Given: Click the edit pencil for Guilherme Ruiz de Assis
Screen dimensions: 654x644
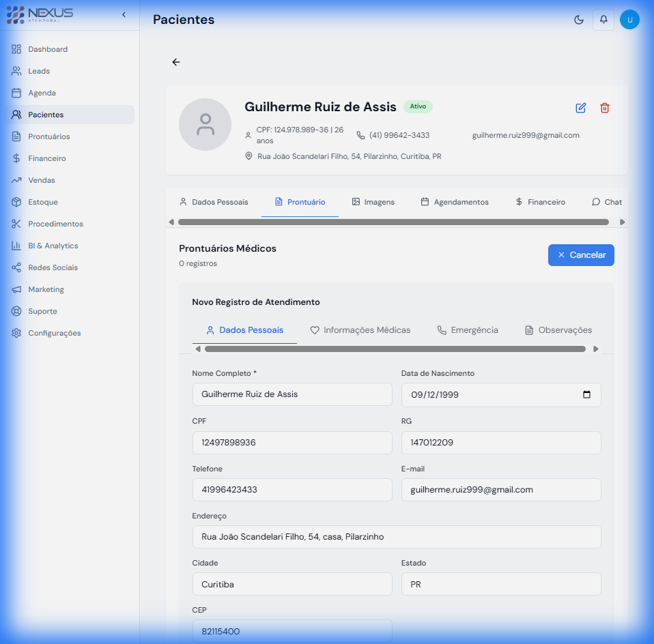Looking at the screenshot, I should (580, 108).
